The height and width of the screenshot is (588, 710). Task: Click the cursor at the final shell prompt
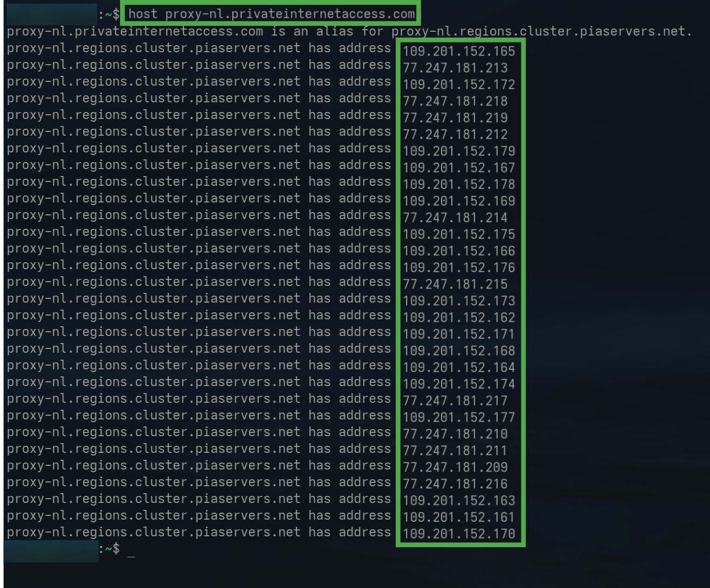pos(131,556)
